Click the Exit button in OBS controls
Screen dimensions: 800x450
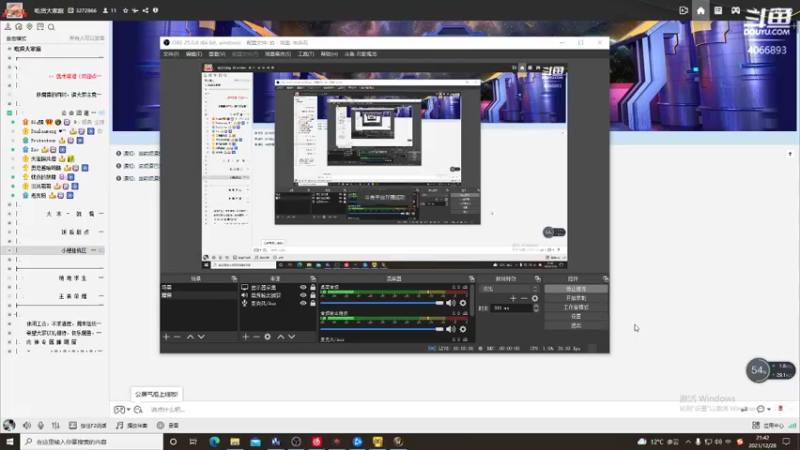[576, 326]
